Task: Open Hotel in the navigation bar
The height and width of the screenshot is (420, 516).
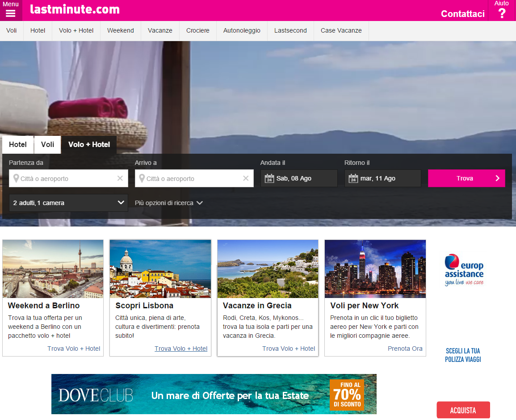Action: 38,31
